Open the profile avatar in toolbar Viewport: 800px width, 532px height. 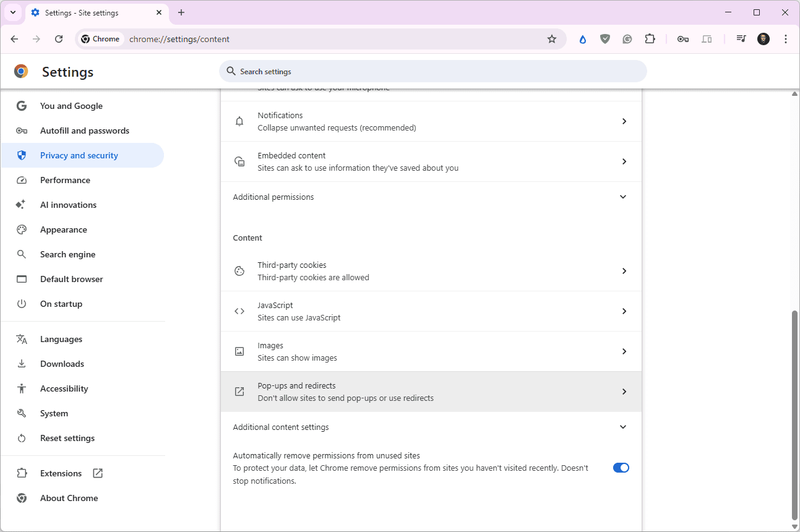pos(763,39)
